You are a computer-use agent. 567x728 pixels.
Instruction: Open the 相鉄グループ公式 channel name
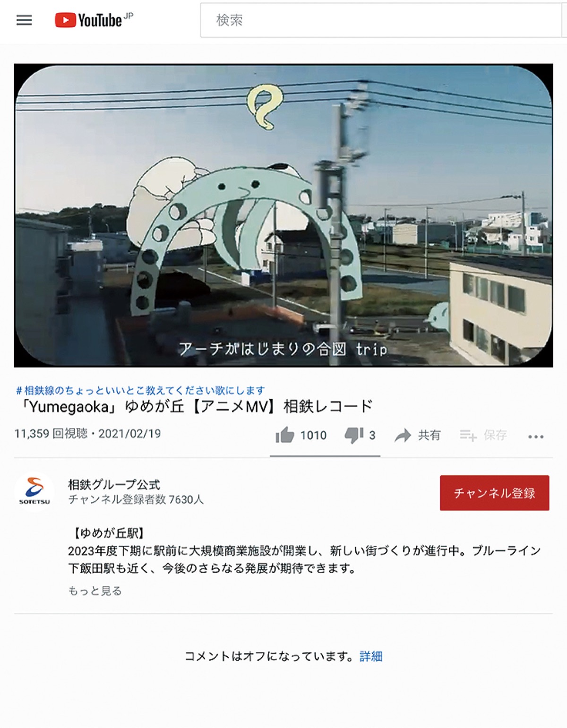click(x=114, y=484)
